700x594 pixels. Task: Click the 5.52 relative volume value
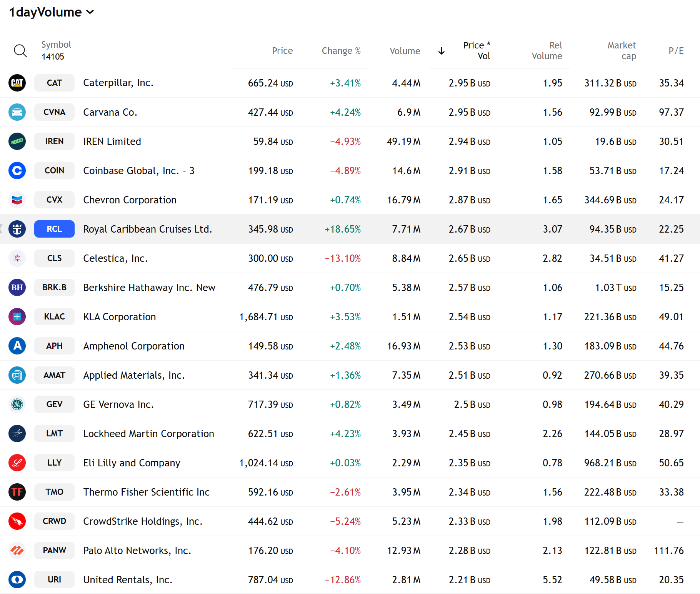[552, 580]
